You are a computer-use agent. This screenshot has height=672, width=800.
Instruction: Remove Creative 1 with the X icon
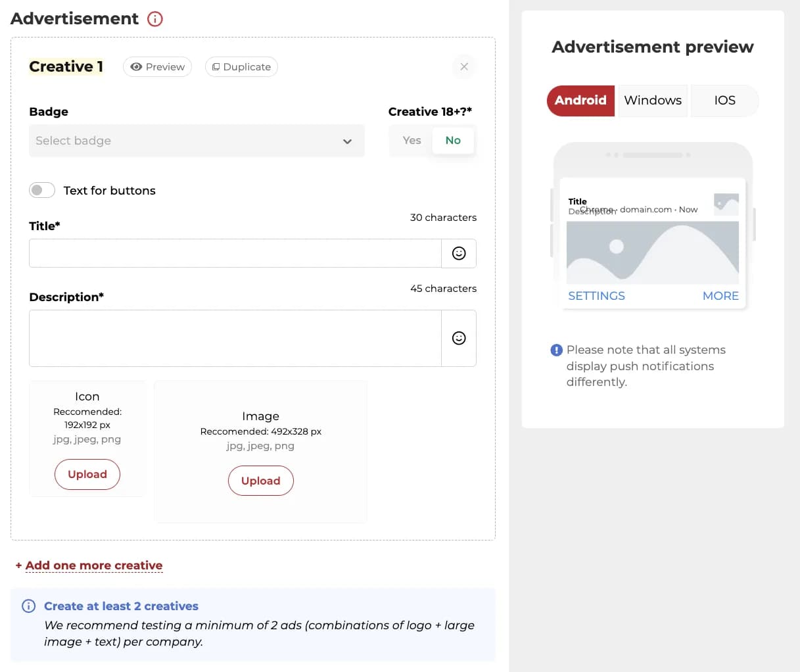[x=464, y=66]
